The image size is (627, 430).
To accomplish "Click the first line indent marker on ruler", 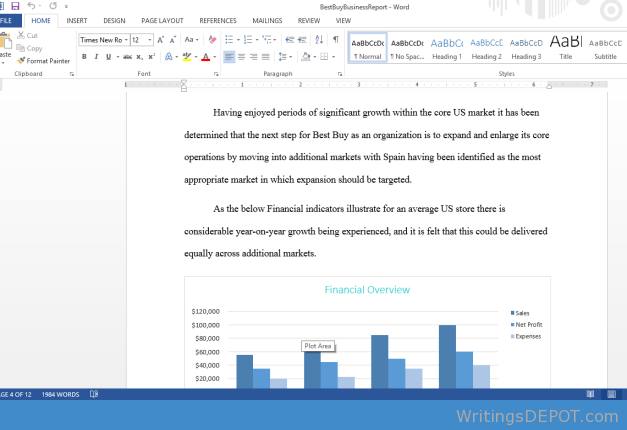I will (x=184, y=82).
